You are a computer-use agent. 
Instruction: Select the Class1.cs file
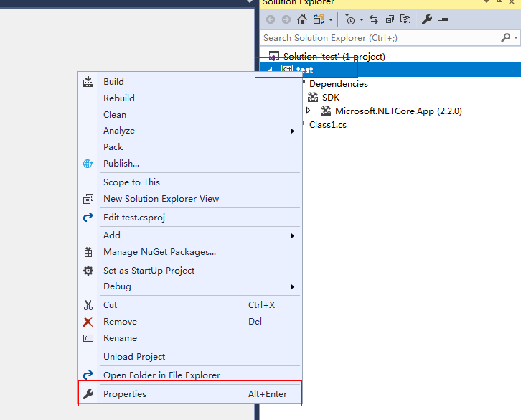(328, 125)
